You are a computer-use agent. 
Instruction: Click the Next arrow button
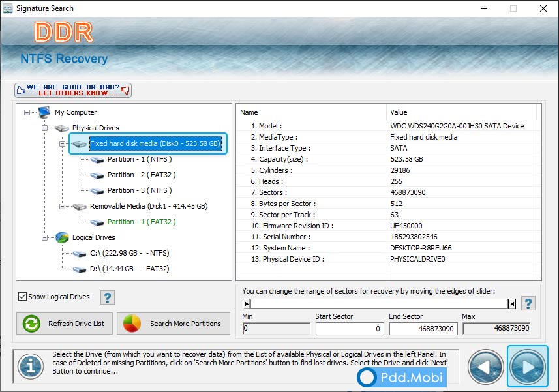coord(528,367)
